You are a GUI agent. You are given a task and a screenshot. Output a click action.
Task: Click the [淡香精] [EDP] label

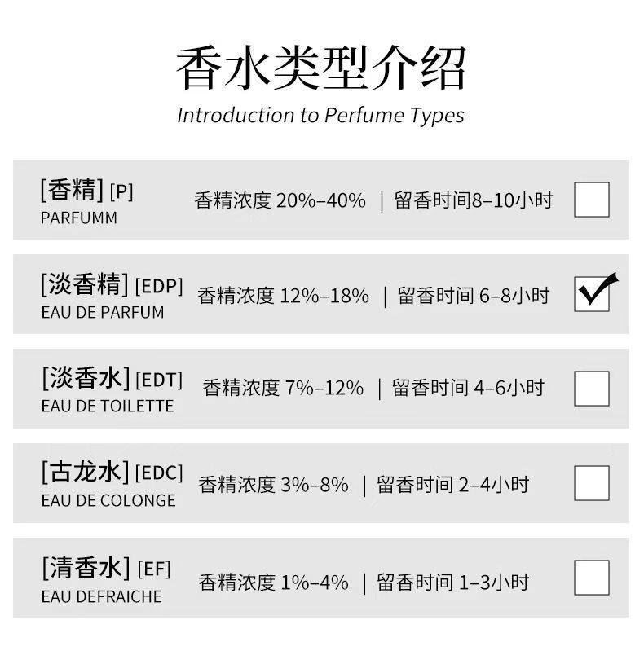coord(112,285)
